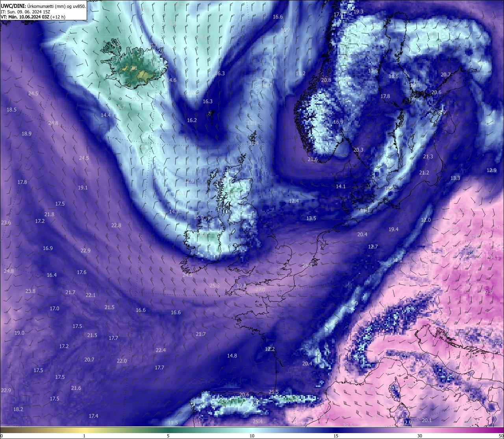
Task: Click the '15.0' value near Scotland
Action: (x=198, y=217)
